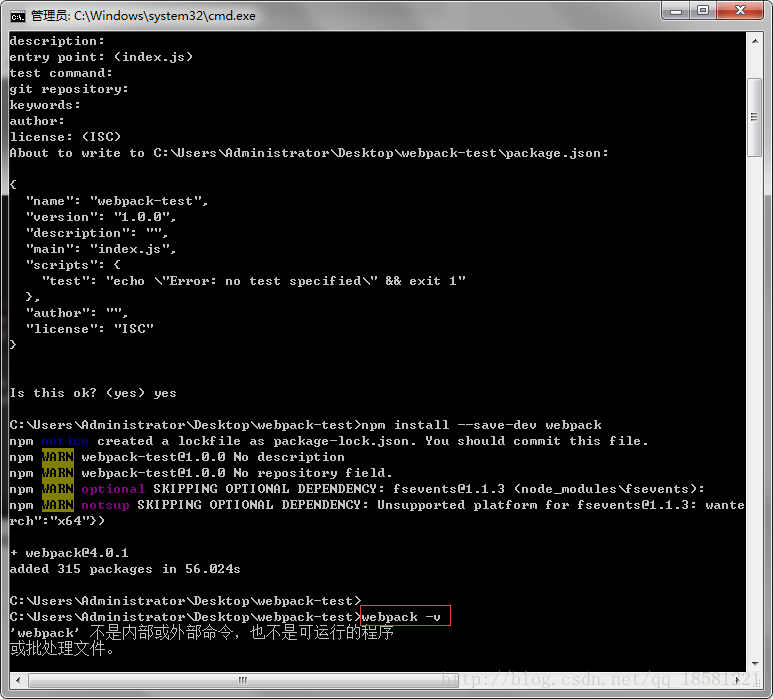Click the 'license: (ISC)' prompt line
This screenshot has height=699, width=773.
point(65,137)
